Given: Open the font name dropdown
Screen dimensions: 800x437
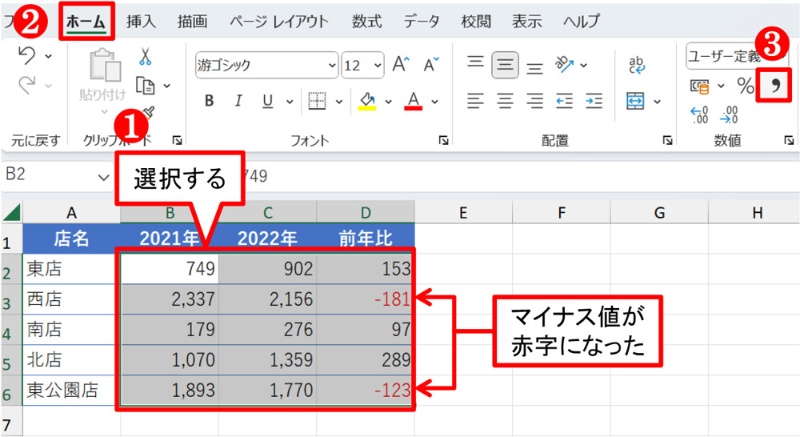Looking at the screenshot, I should [332, 65].
